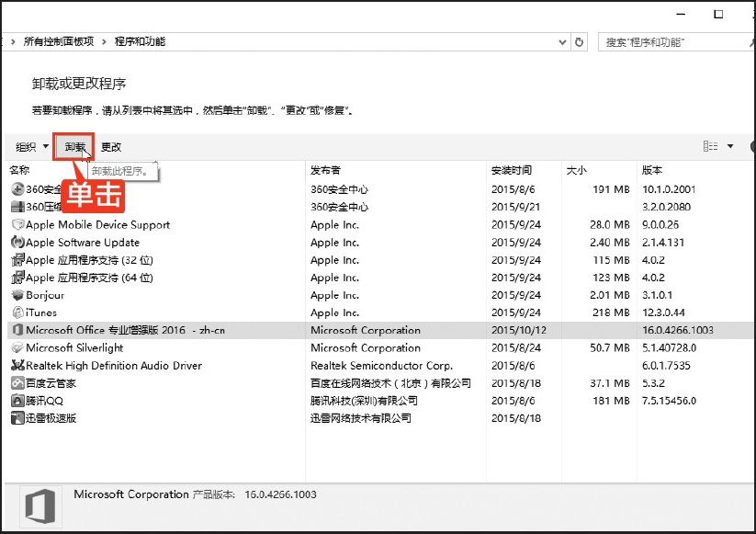Click the iTunes icon in list
This screenshot has width=756, height=534.
17,312
